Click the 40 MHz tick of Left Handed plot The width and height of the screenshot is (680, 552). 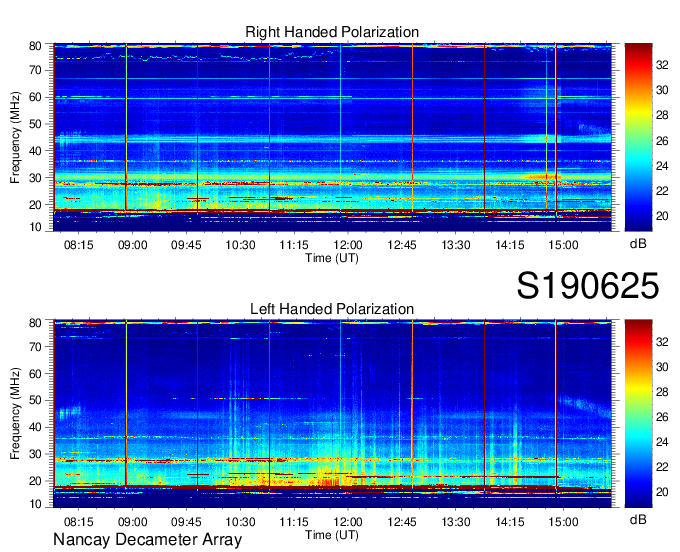point(35,427)
